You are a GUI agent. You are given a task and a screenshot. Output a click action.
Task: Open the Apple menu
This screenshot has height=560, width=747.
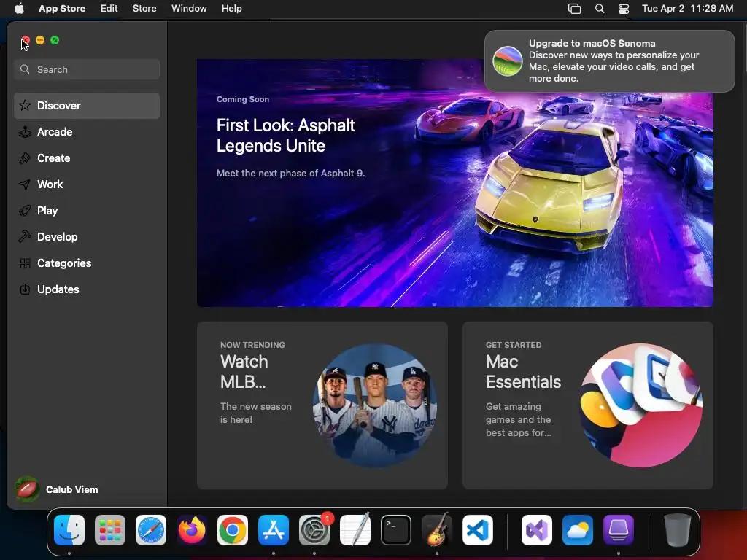tap(19, 9)
